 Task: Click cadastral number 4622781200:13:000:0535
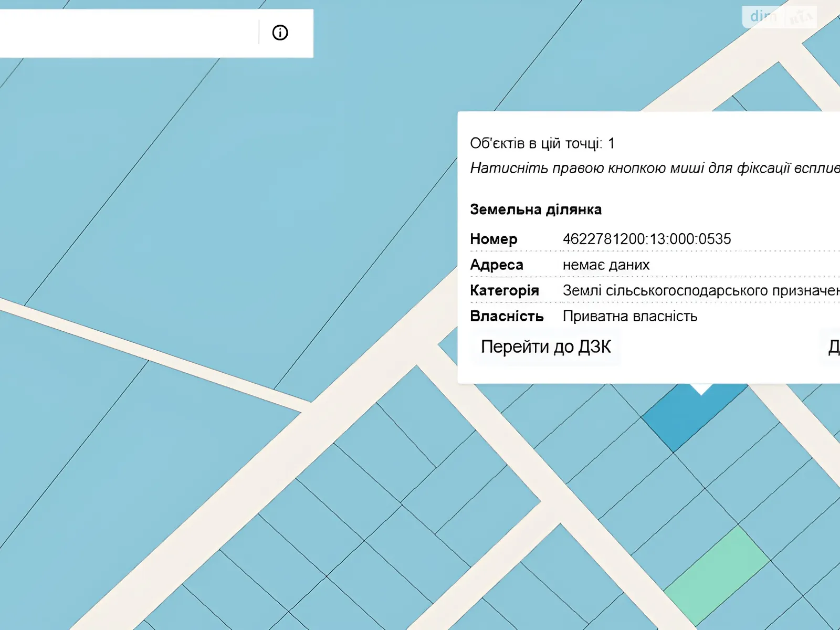tap(646, 239)
